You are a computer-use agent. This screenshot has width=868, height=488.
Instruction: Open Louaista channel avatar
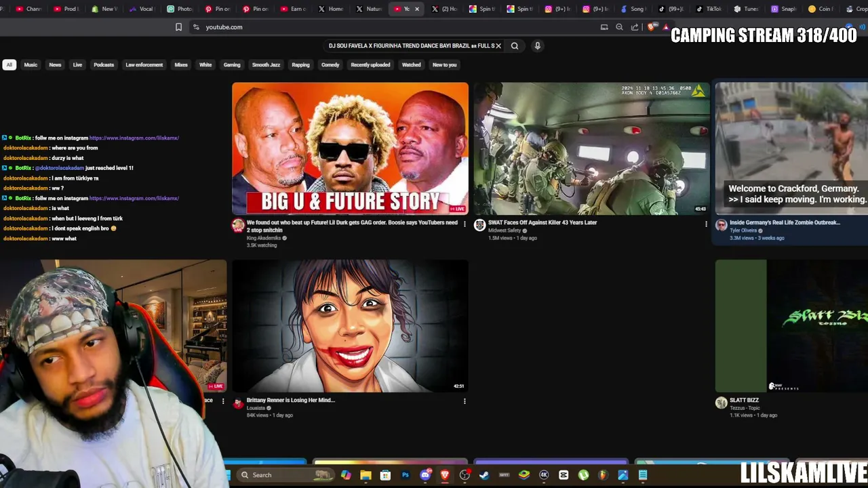238,403
